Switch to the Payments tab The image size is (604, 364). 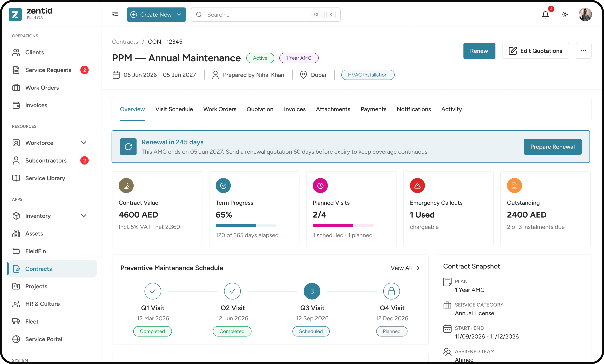[x=373, y=109]
